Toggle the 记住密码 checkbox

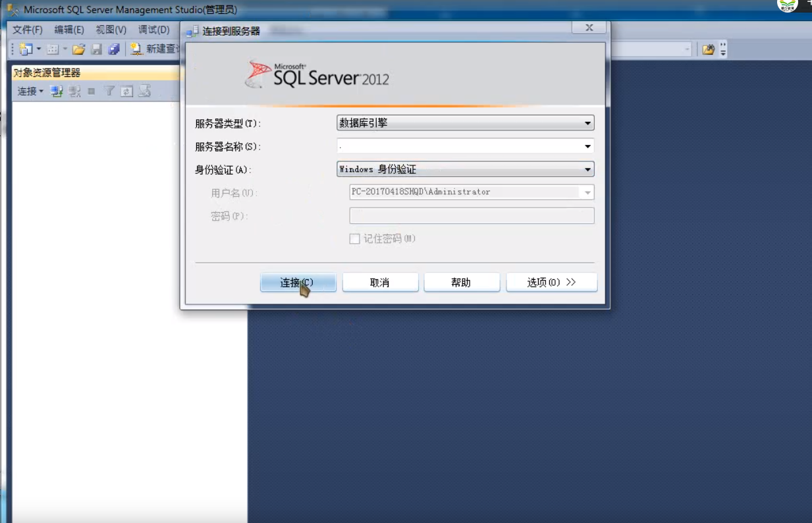[354, 238]
